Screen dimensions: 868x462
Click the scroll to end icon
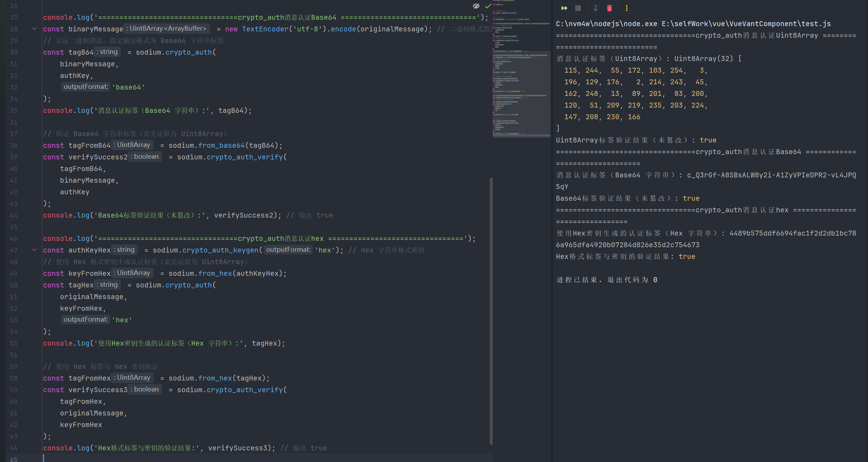(x=595, y=8)
